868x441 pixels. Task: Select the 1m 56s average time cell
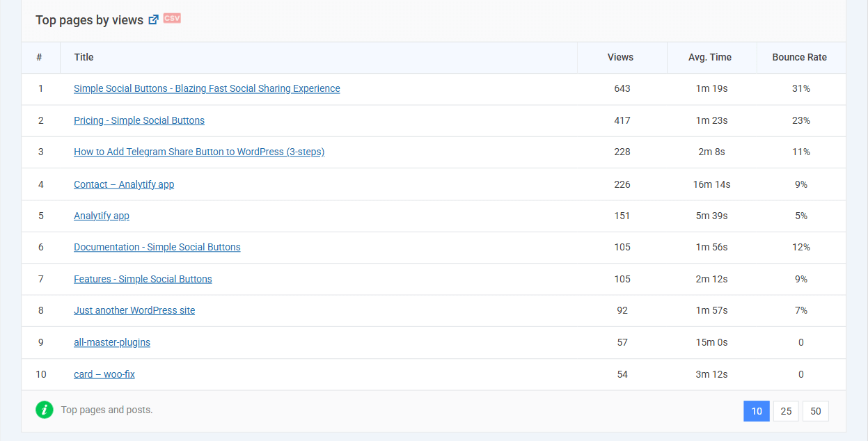(x=711, y=248)
